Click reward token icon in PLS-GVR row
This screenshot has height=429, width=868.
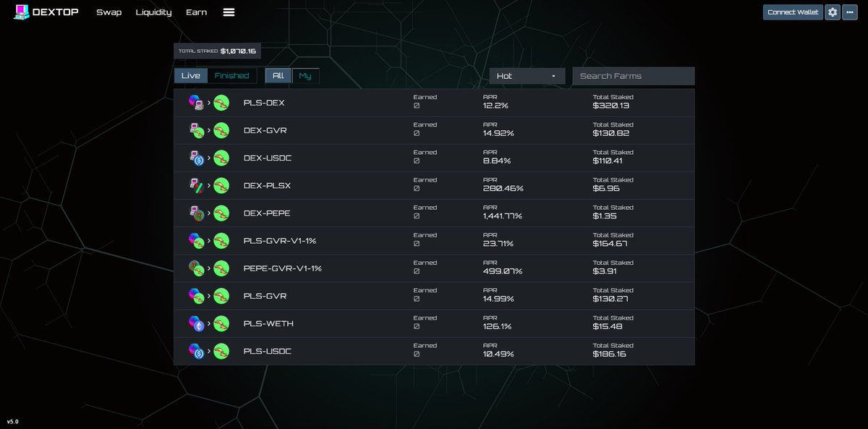tap(221, 296)
